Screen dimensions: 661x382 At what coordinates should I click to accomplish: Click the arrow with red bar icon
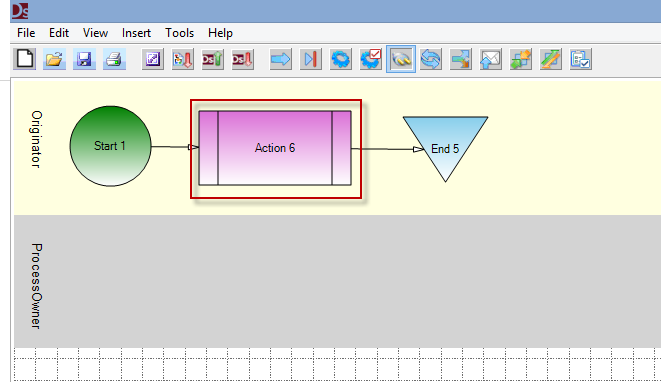click(311, 59)
